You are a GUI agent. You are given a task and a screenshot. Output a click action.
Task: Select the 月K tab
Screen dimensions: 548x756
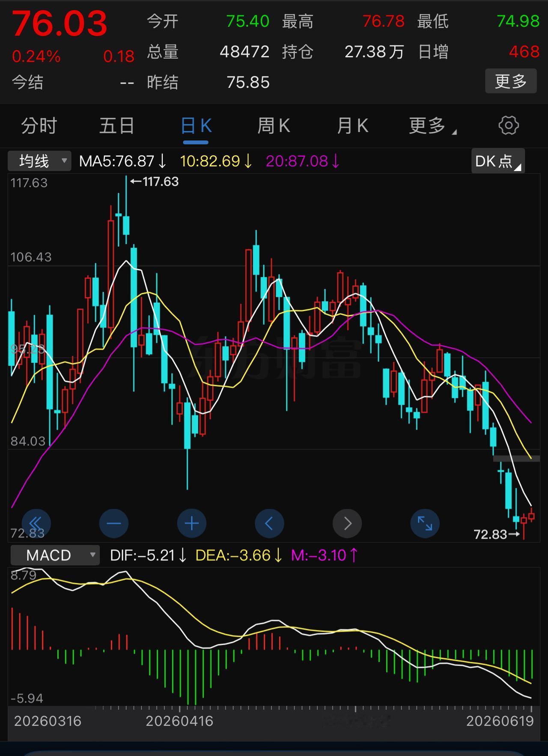pos(352,126)
